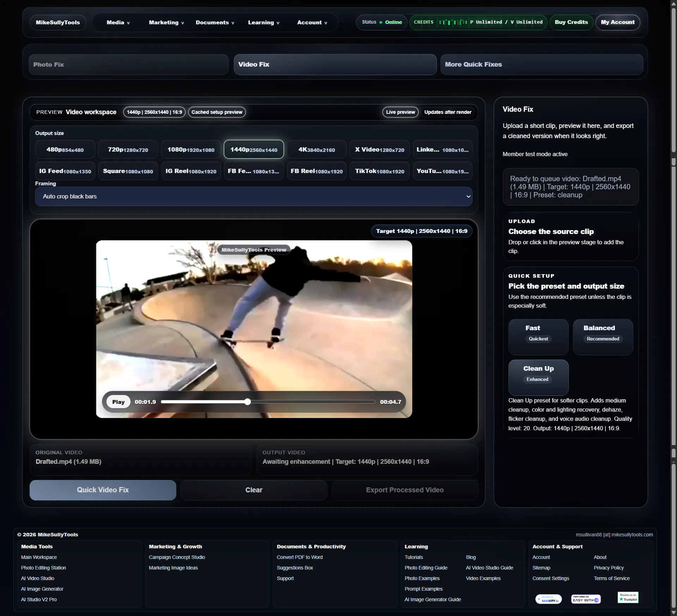Switch to the Photo Fix tab

pos(128,64)
